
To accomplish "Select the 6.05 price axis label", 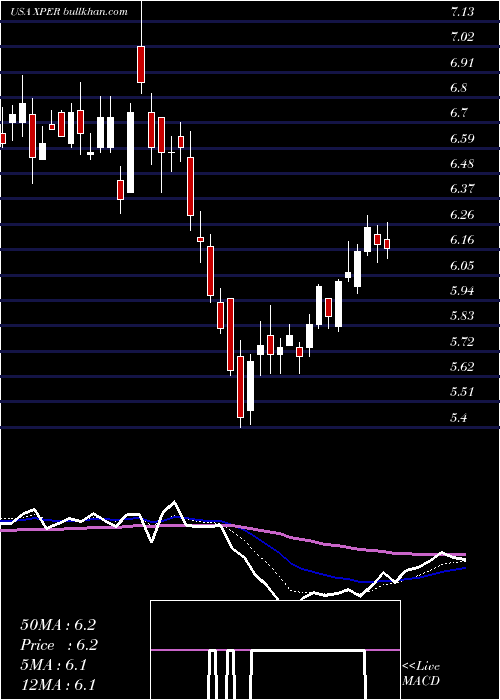I will (462, 266).
